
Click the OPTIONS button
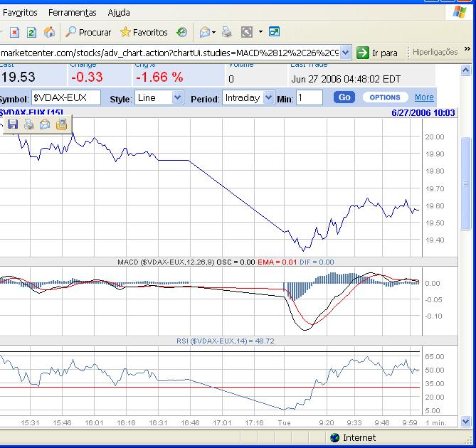pyautogui.click(x=385, y=97)
